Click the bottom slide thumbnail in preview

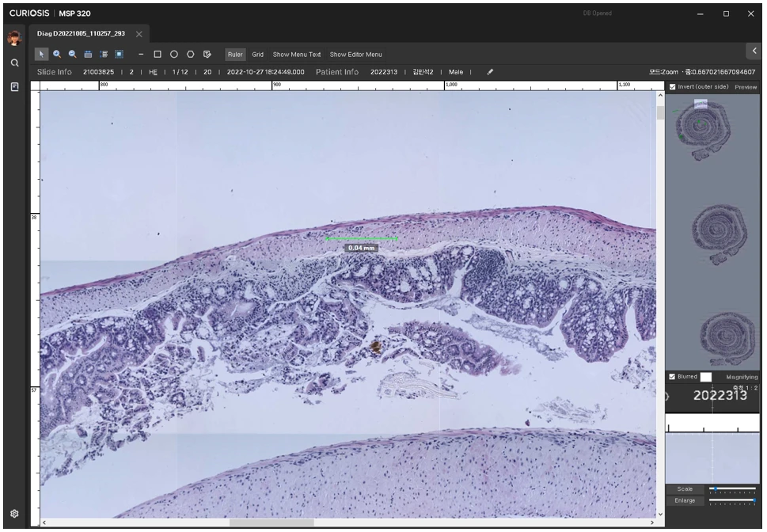pos(727,340)
